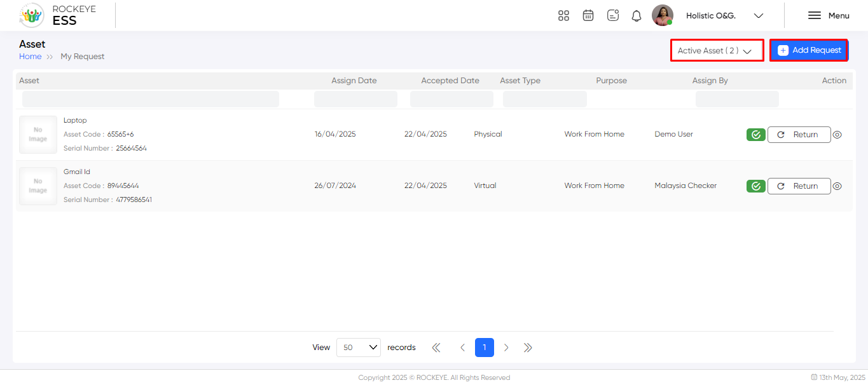868x385 pixels.
Task: View Gmail Id asset details eye icon
Action: [x=837, y=186]
